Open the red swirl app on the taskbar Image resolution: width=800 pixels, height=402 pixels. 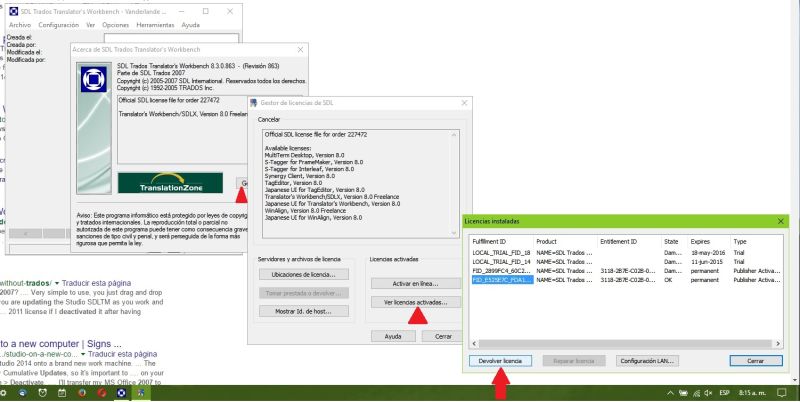tap(102, 393)
